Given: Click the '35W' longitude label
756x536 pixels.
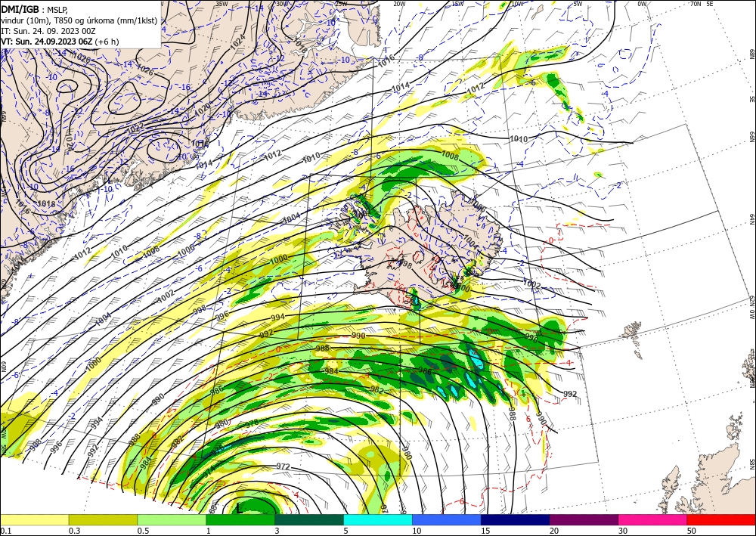Looking at the screenshot, I should (x=222, y=4).
